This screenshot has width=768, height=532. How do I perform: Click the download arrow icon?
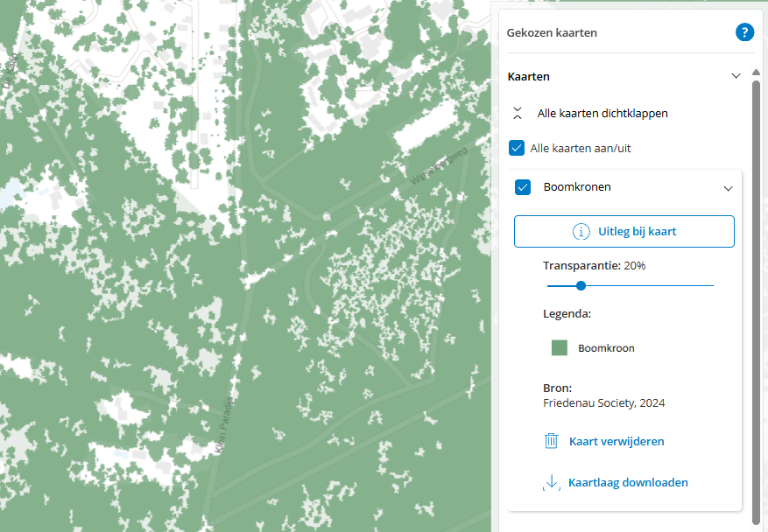point(552,482)
